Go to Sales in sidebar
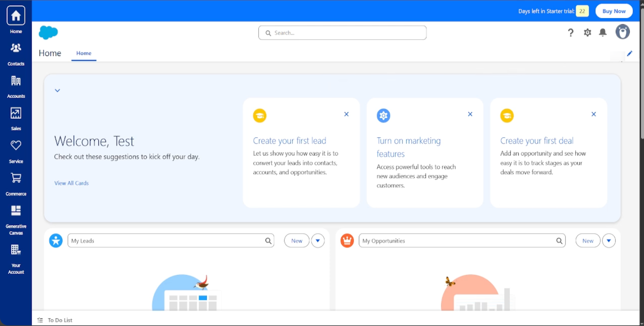 [16, 119]
